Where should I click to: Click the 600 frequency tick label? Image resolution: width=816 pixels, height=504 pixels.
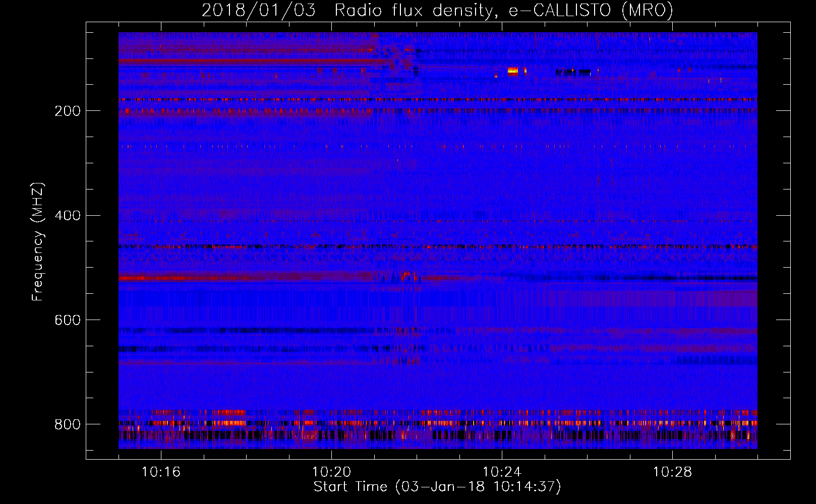click(x=68, y=320)
